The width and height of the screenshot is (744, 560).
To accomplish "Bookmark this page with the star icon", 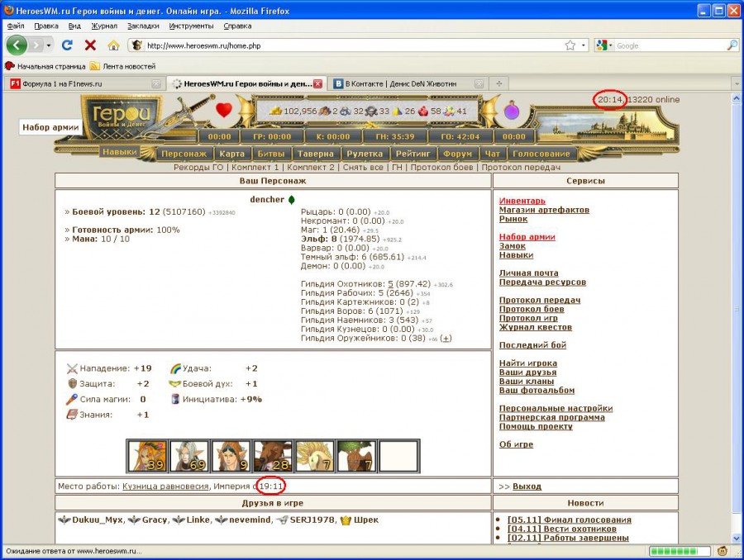I will (x=570, y=45).
